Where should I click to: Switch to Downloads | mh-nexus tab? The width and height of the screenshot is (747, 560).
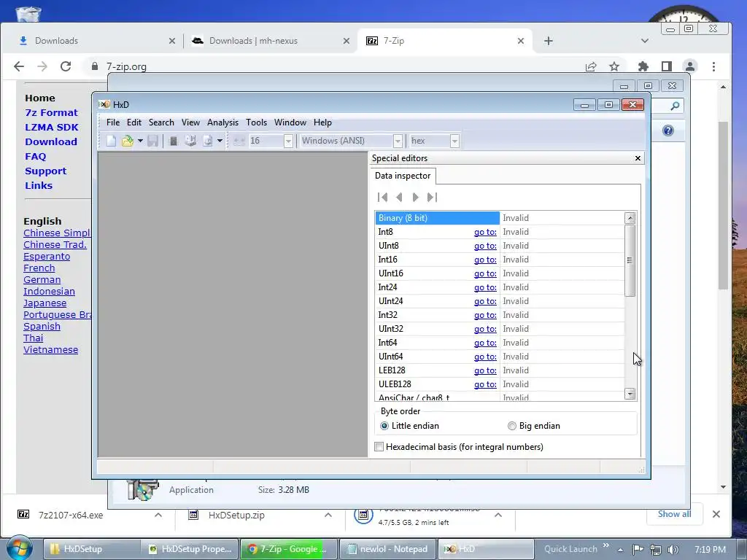[268, 41]
